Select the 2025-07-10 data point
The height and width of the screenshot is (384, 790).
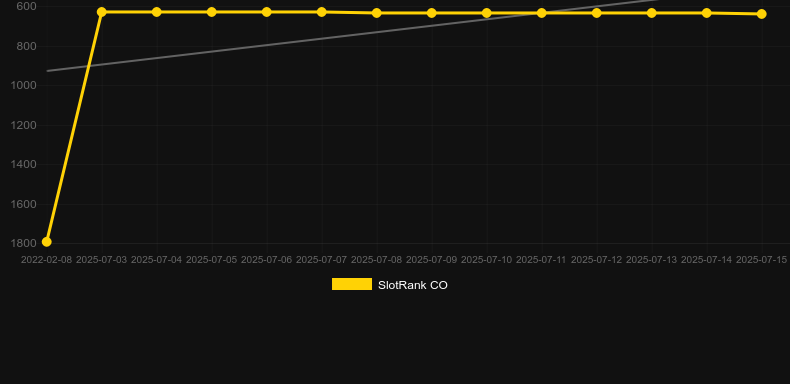pos(487,13)
